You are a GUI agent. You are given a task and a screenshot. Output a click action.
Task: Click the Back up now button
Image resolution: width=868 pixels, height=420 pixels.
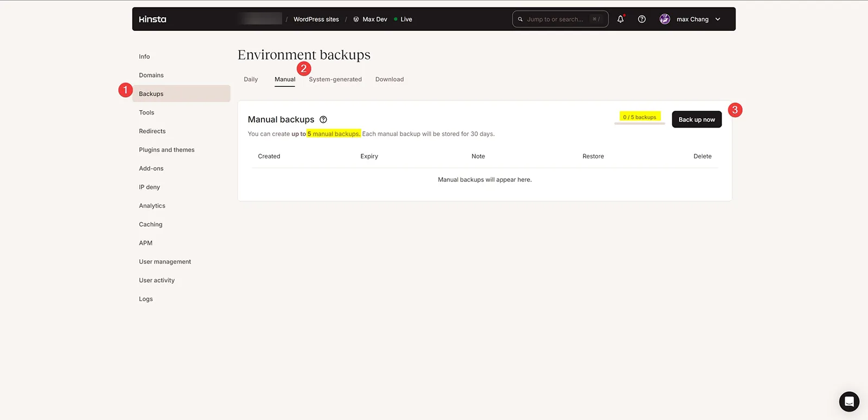pyautogui.click(x=697, y=119)
